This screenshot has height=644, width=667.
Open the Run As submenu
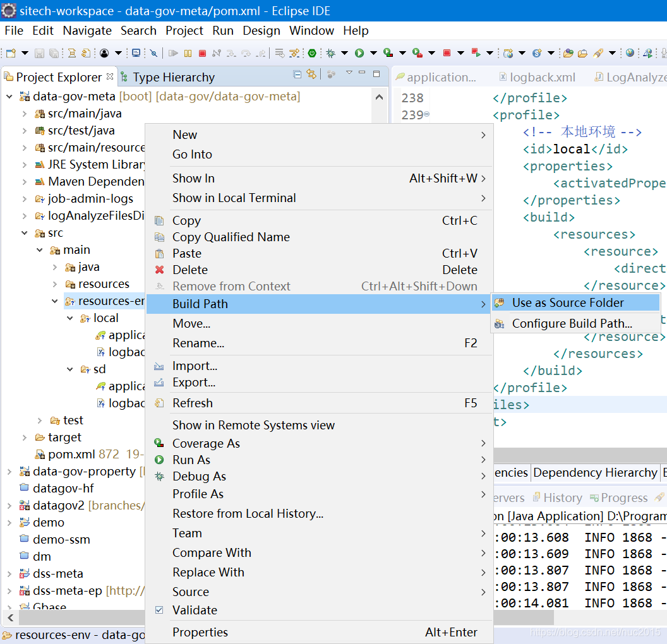click(x=320, y=460)
